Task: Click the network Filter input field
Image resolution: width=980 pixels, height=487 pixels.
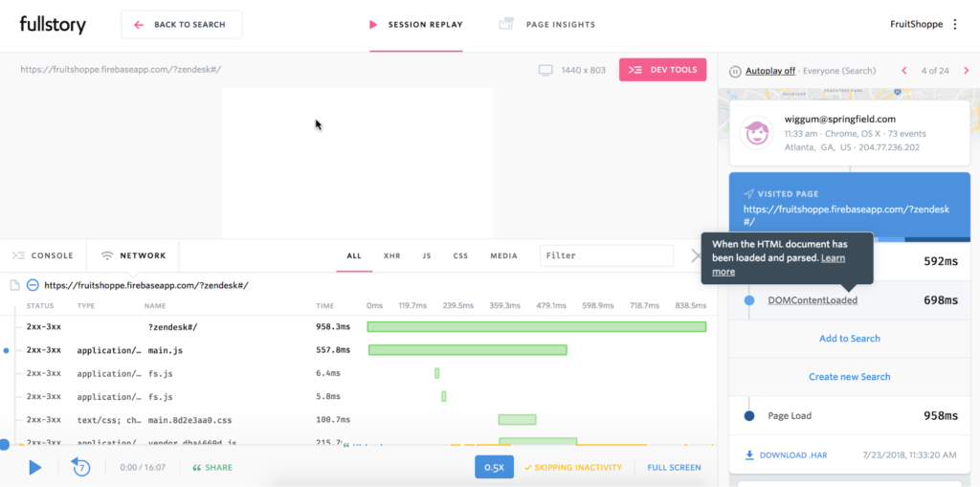Action: click(x=606, y=255)
